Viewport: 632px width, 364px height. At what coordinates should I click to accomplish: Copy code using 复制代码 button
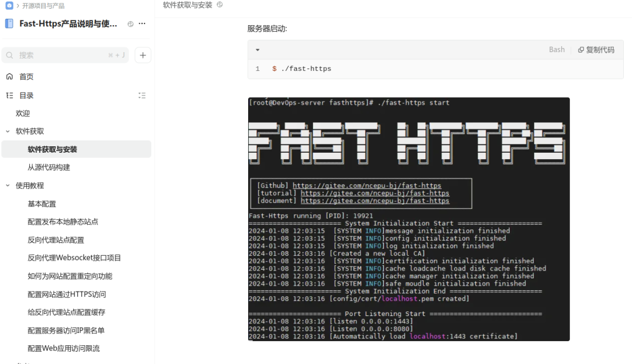pyautogui.click(x=596, y=50)
